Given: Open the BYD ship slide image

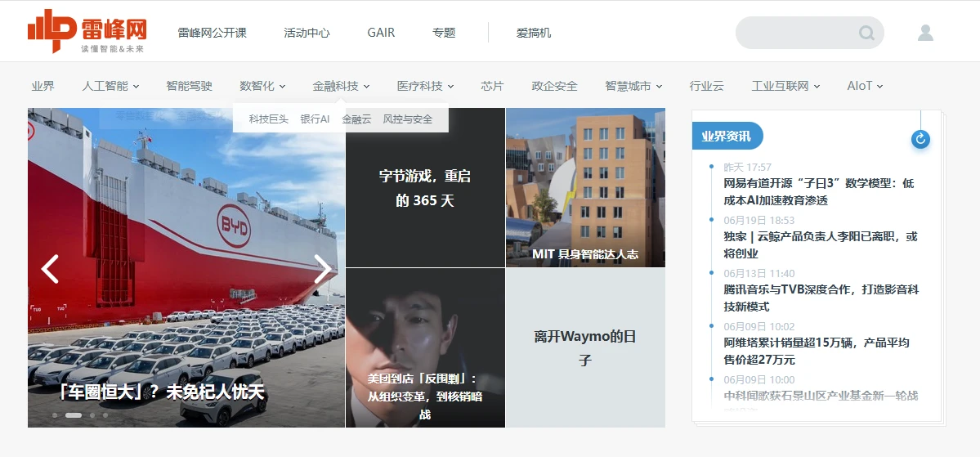Looking at the screenshot, I should [x=186, y=267].
